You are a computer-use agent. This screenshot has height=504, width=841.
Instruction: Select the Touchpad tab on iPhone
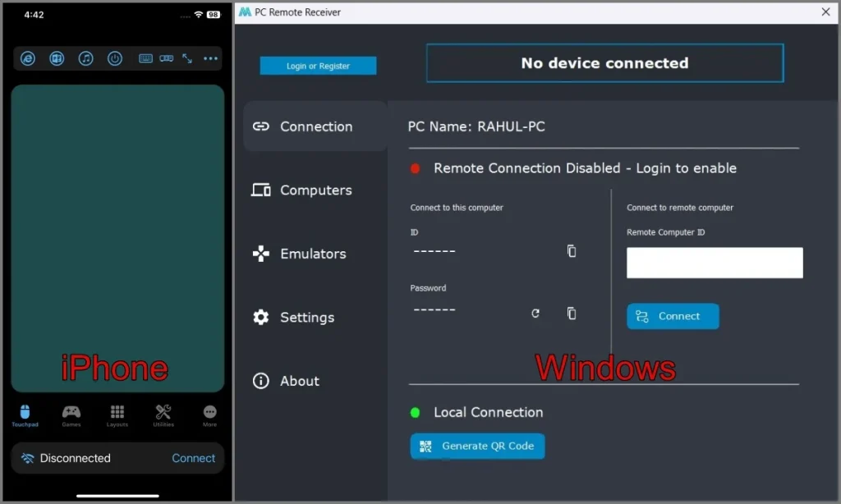25,416
